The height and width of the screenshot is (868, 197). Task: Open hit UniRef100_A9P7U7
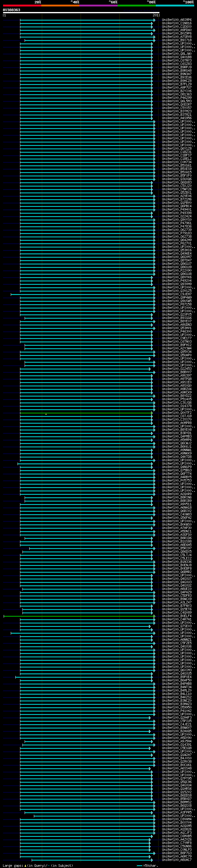(176, 87)
